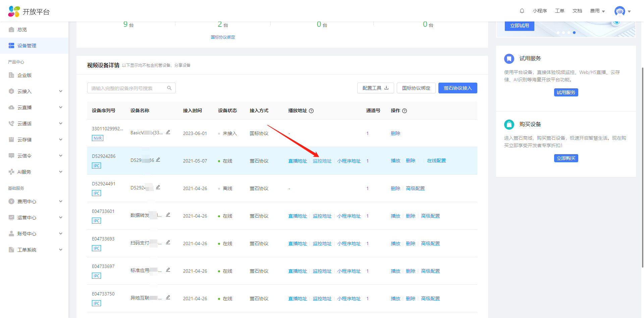
Task: Edit name of device E04733750
Action: pyautogui.click(x=168, y=298)
